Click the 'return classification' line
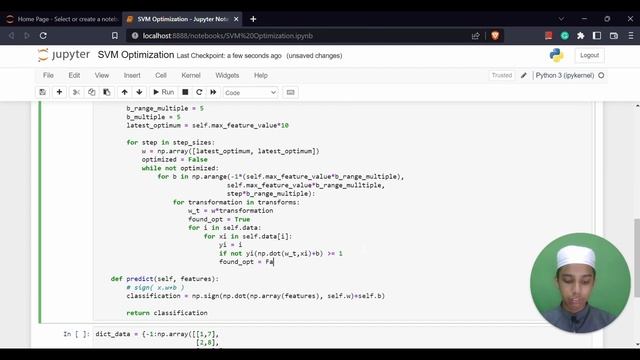Viewport: 640px width, 360px height. tap(167, 313)
